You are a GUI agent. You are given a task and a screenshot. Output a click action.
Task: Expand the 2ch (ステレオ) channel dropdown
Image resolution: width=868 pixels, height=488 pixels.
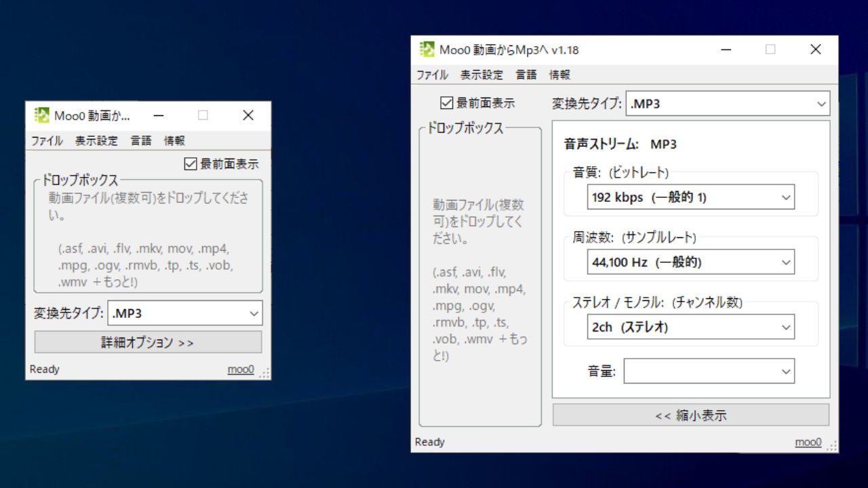point(691,327)
